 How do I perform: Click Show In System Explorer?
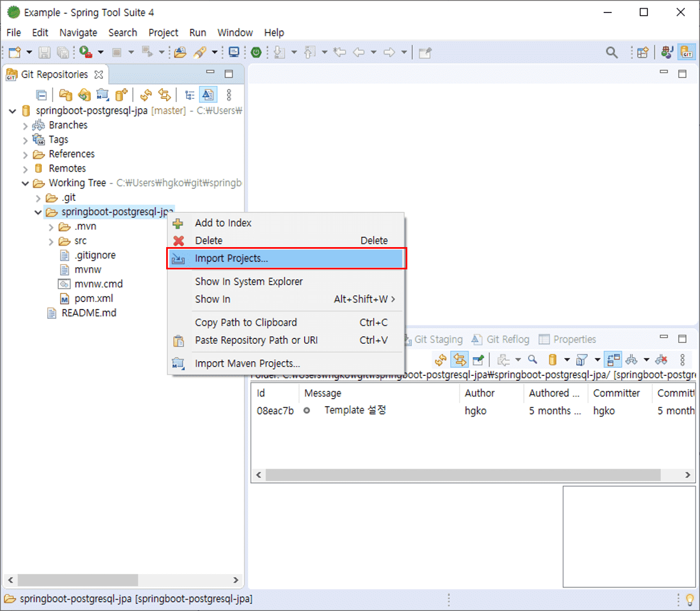[x=286, y=281]
